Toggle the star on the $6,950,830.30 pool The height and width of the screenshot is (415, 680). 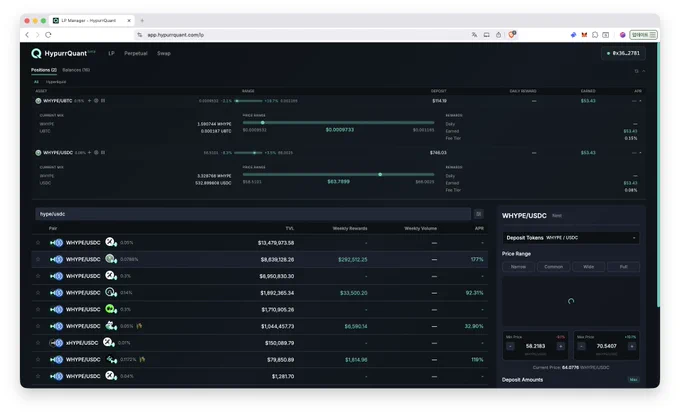(x=38, y=276)
